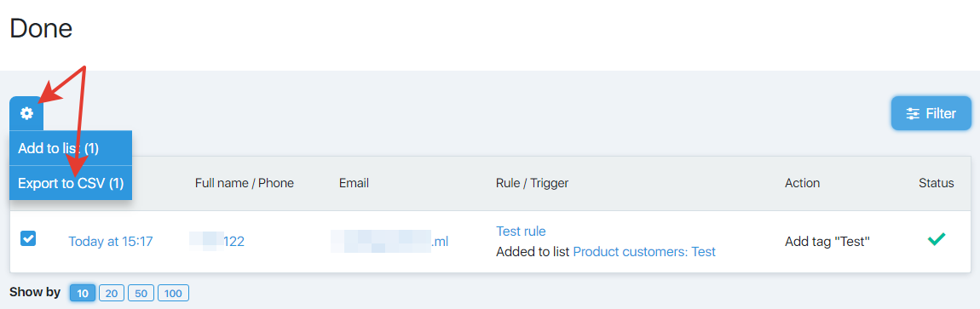The image size is (980, 309).
Task: Click the sliders icon in the Filter button
Action: pos(914,113)
